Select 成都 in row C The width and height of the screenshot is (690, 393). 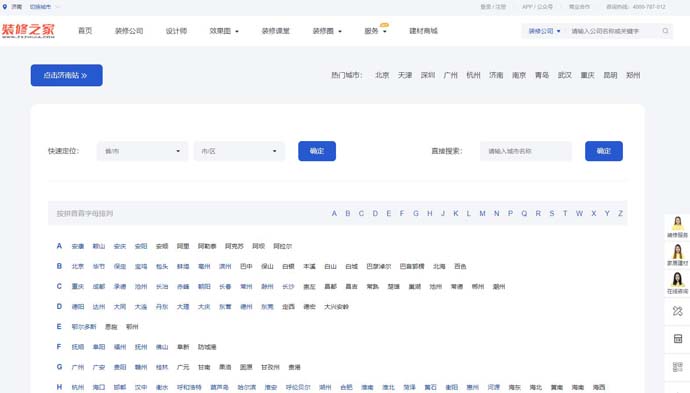click(x=99, y=286)
